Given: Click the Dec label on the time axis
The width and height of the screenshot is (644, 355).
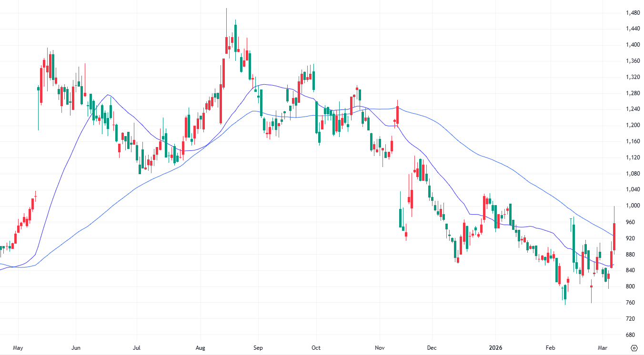Looking at the screenshot, I should point(433,348).
